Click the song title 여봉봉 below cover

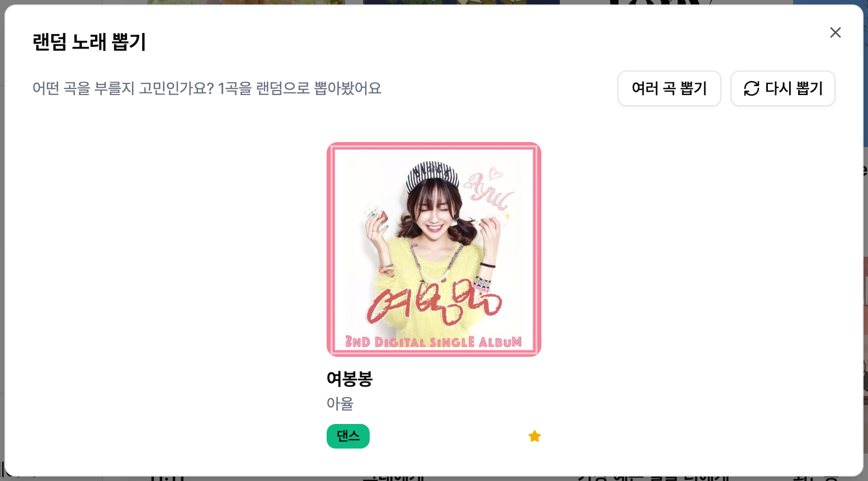click(x=350, y=379)
